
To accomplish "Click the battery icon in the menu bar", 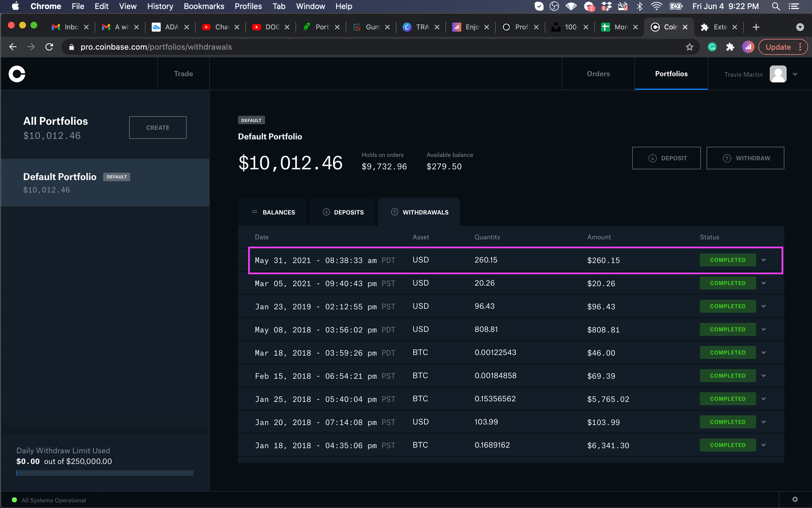I will tap(676, 6).
